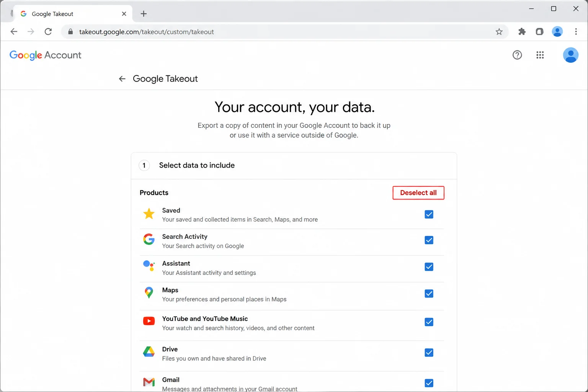Click the 'Assistant' product title

(x=176, y=263)
